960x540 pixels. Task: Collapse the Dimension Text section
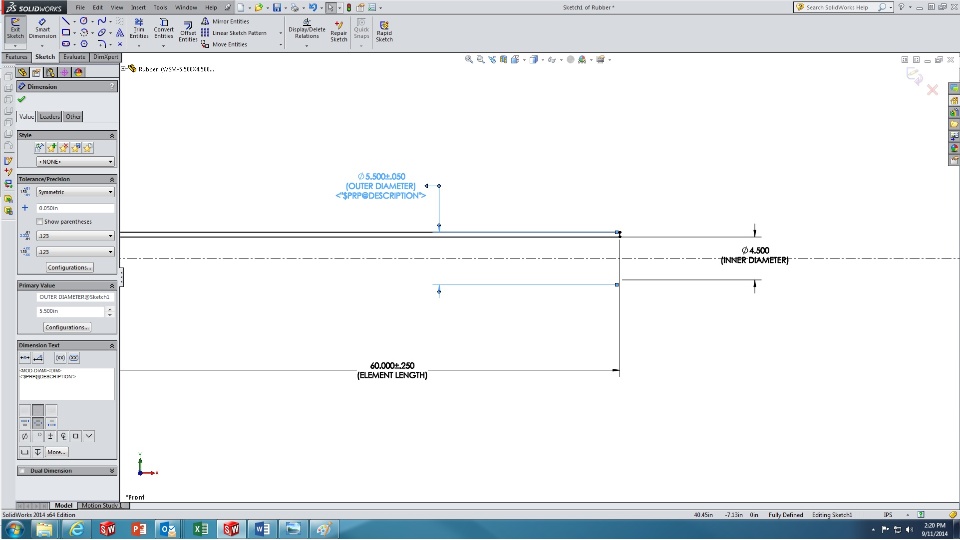[112, 346]
